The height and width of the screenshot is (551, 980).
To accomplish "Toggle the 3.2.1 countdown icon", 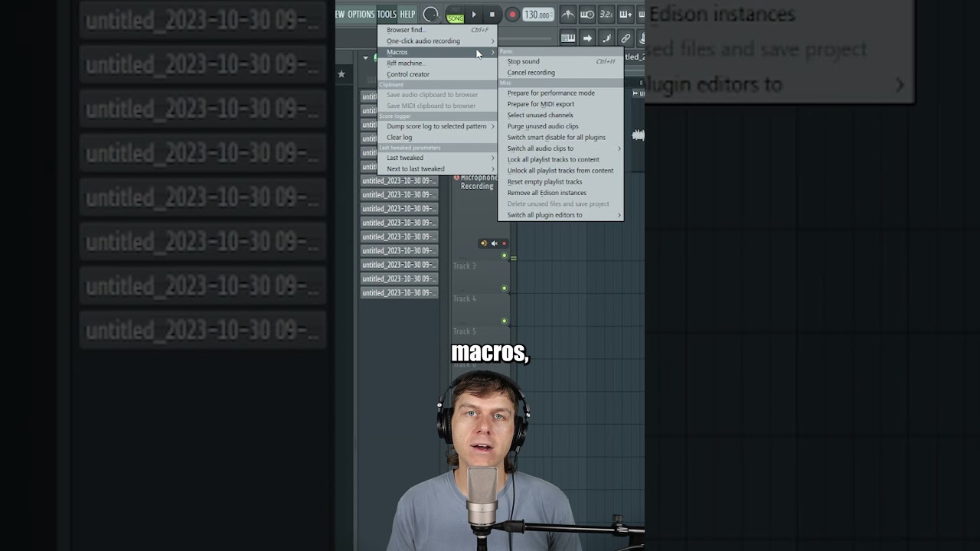I will [x=606, y=15].
